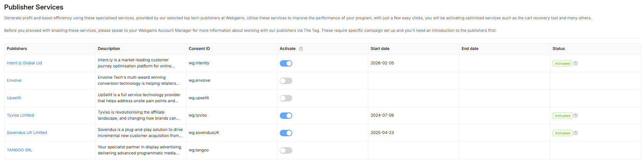The image size is (644, 162).
Task: Click the Activated badge in the intent.ly row
Action: point(562,63)
